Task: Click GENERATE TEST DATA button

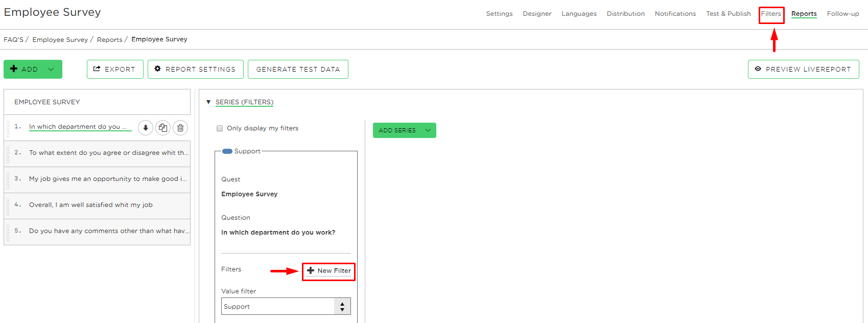Action: (298, 69)
